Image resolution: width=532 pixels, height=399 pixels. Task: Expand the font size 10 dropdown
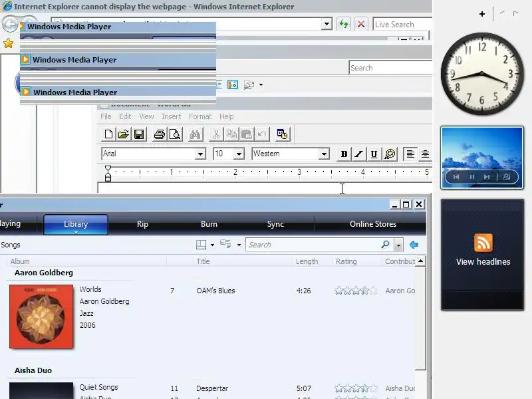pyautogui.click(x=239, y=154)
